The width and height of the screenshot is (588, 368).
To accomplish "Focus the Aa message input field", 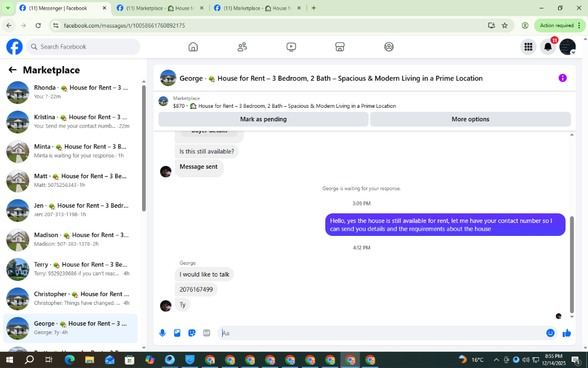I will [381, 333].
